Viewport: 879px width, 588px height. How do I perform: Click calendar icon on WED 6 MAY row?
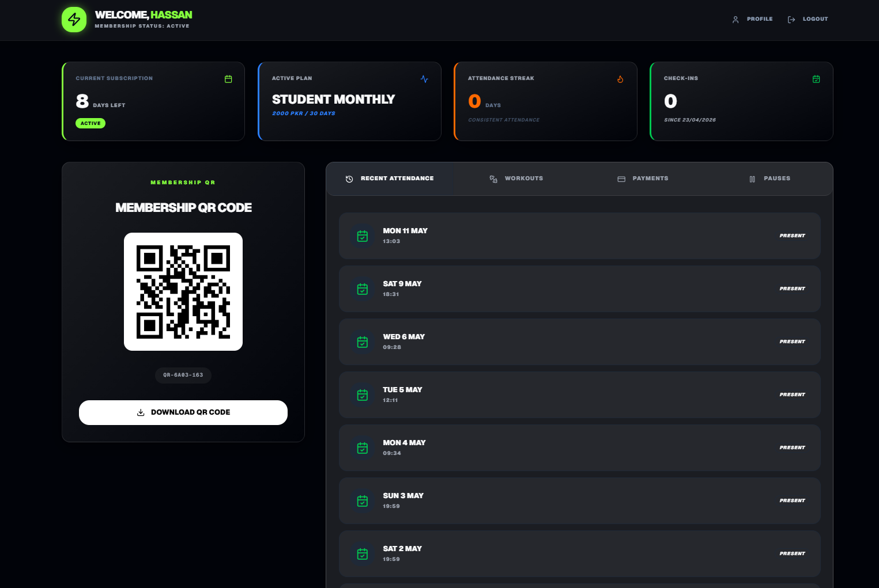[363, 342]
